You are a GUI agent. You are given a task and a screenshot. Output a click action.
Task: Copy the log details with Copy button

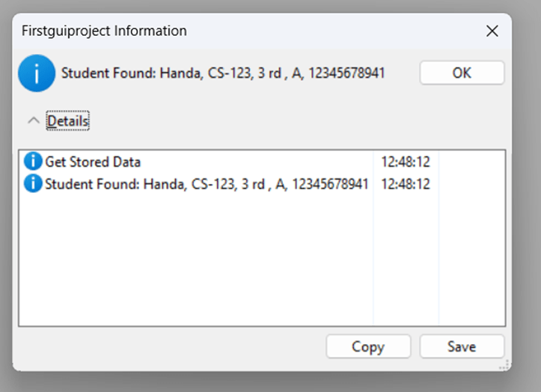coord(368,346)
